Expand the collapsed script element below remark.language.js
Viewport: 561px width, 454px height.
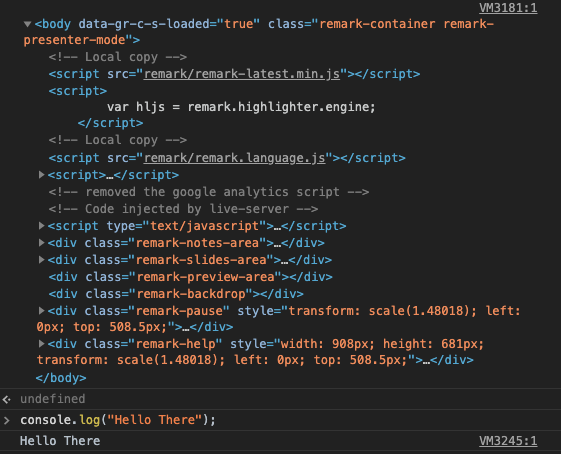(x=42, y=175)
